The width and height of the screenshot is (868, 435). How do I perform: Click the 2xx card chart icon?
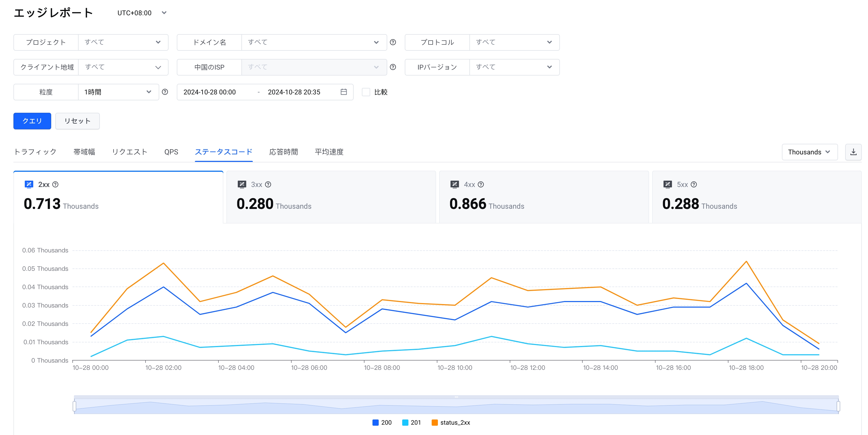[x=29, y=184]
